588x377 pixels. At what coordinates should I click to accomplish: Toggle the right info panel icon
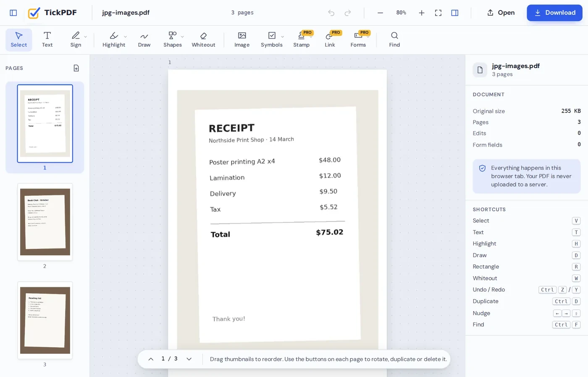(x=454, y=13)
